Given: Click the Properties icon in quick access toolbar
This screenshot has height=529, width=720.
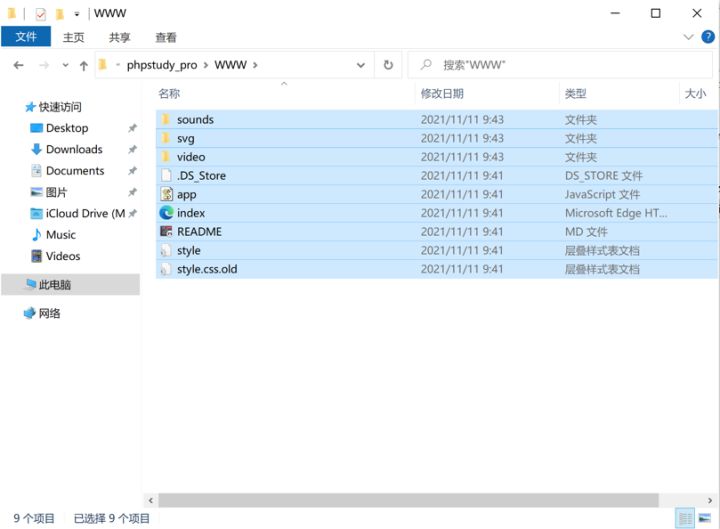Looking at the screenshot, I should tap(40, 14).
